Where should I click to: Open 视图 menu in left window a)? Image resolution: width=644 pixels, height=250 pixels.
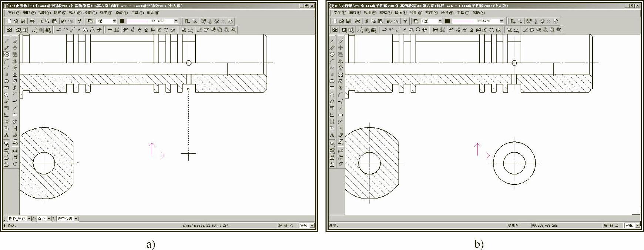point(44,13)
